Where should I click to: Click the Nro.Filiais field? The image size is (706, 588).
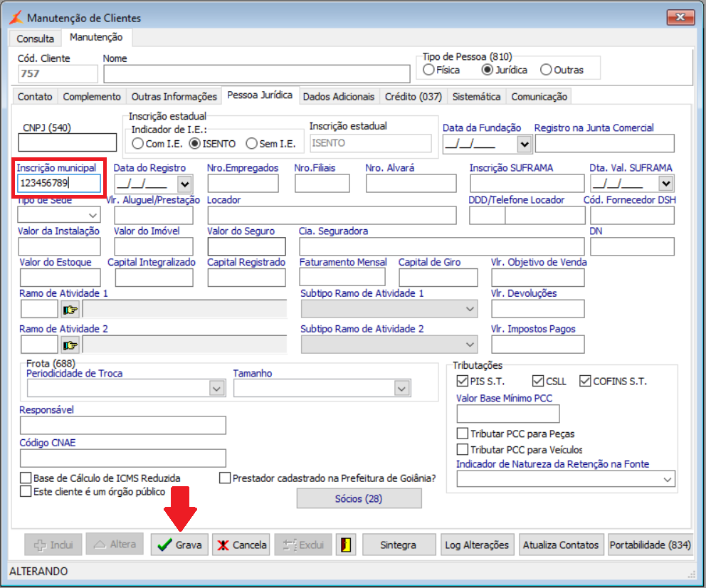click(x=322, y=183)
